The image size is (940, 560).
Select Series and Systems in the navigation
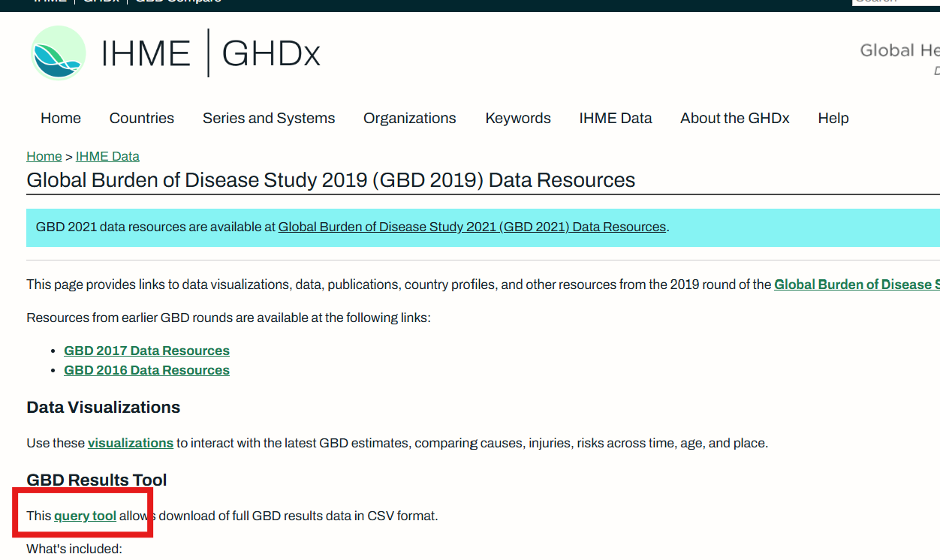pyautogui.click(x=269, y=118)
